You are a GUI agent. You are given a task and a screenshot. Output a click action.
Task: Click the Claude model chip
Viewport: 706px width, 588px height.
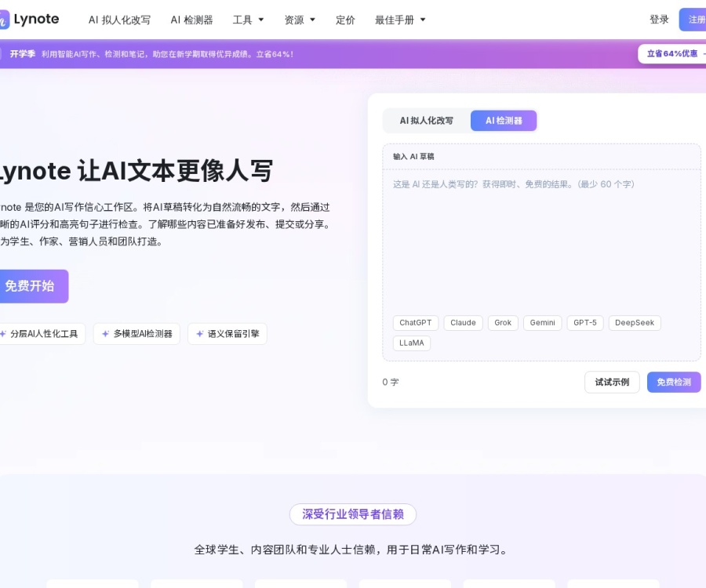(463, 322)
